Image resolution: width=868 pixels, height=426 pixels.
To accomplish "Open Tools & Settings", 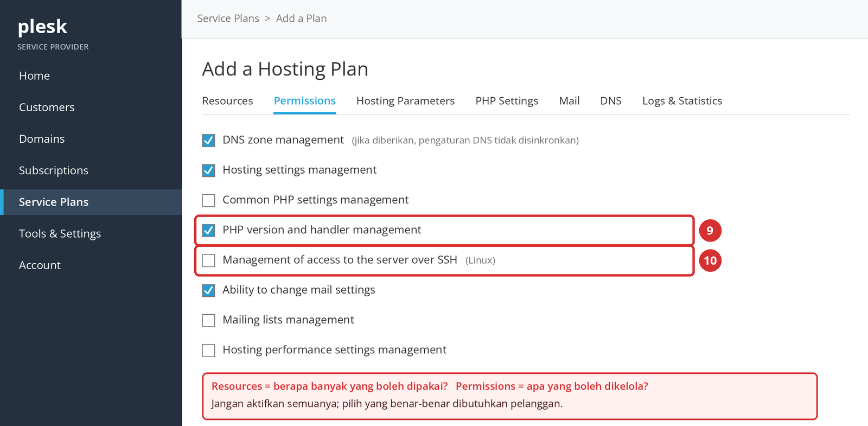I will pyautogui.click(x=60, y=233).
